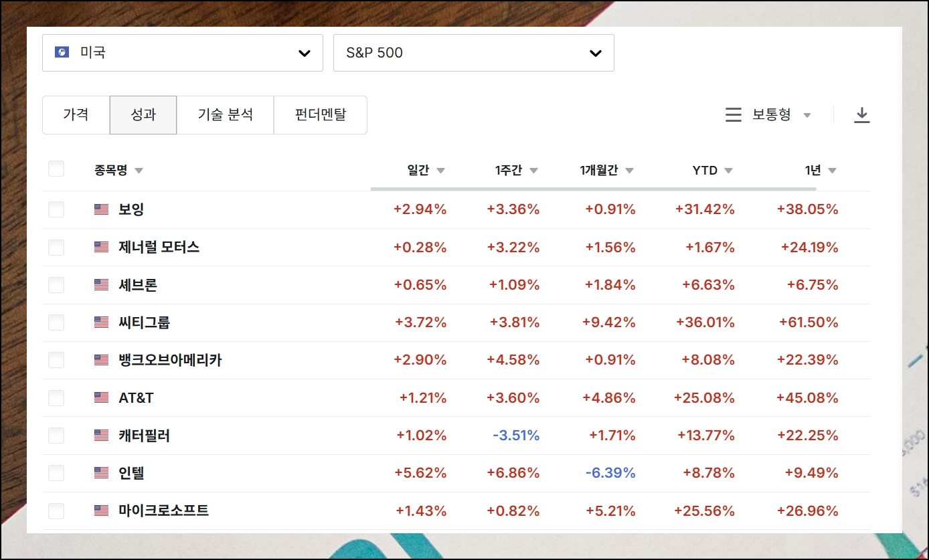Sort by 종목명 column header

pyautogui.click(x=118, y=171)
